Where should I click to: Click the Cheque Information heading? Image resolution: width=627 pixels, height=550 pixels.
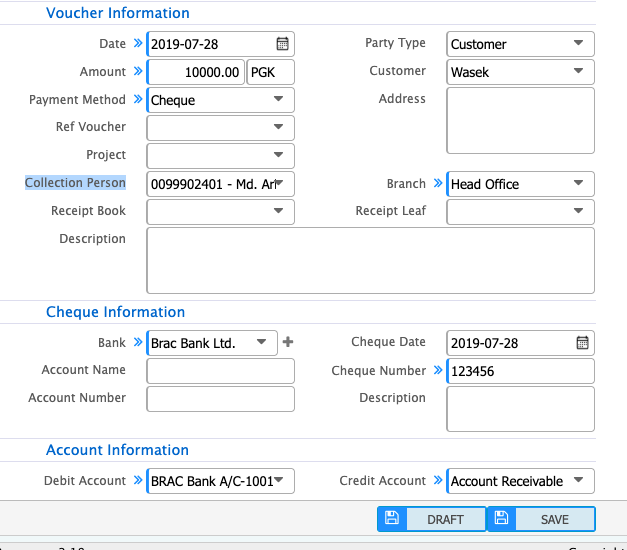[116, 312]
